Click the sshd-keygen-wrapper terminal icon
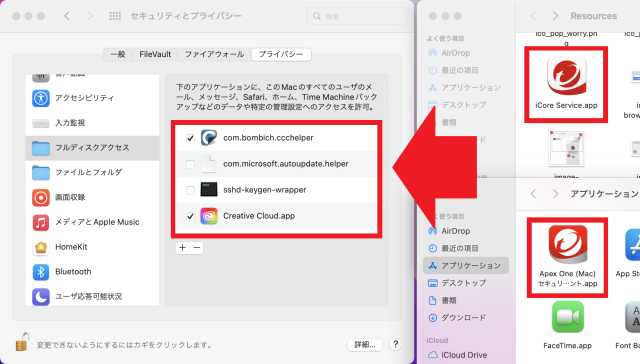Image resolution: width=640 pixels, height=364 pixels. pos(209,190)
